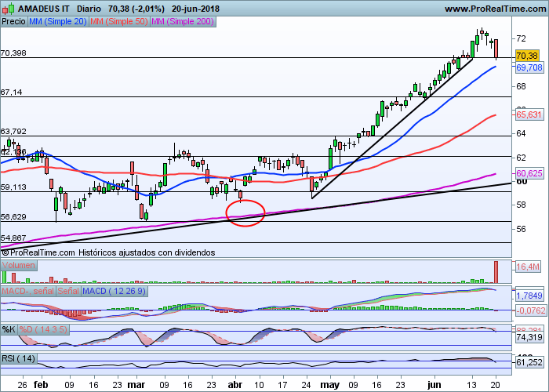The image size is (549, 392).
Task: Open the RSI ( 14) indicator label
Action: click(19, 358)
